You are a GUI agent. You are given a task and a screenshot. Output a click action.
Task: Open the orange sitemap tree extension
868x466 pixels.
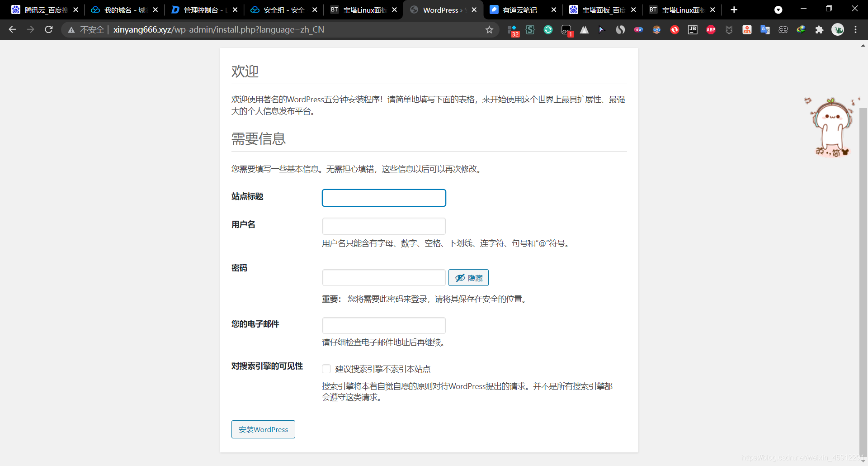[747, 30]
